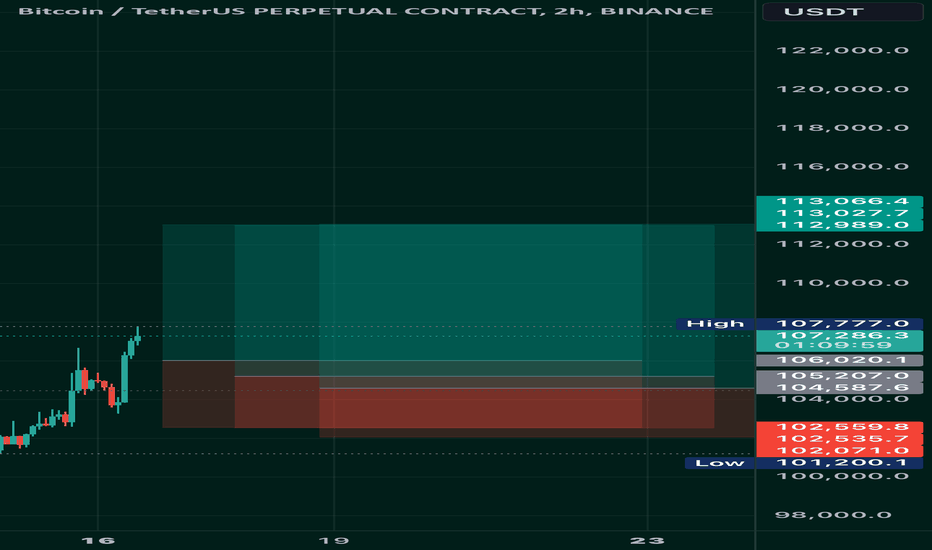
Task: Select the 105,207.0 entry price label
Action: click(x=839, y=376)
